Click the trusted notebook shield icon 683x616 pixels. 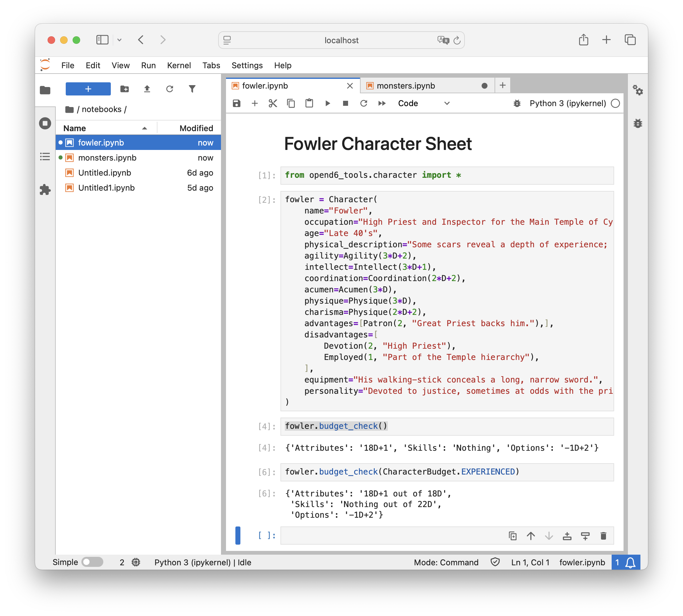pos(495,562)
